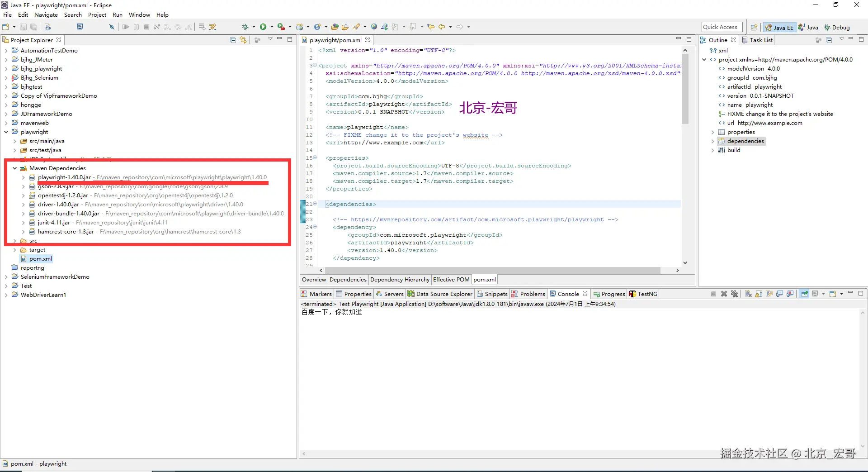Click the Clear Console icon
This screenshot has height=472, width=868.
[x=748, y=294]
